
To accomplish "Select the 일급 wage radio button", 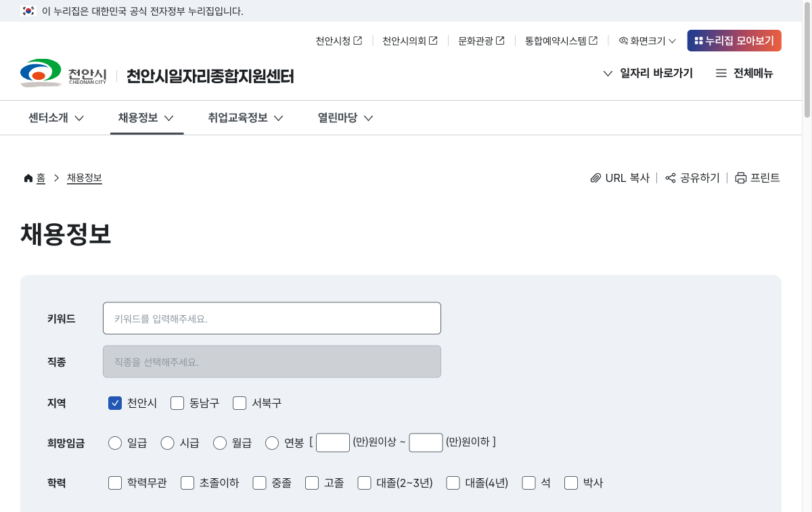I will (115, 443).
